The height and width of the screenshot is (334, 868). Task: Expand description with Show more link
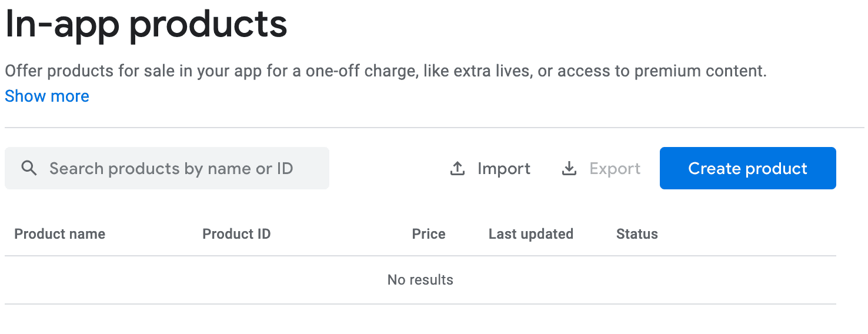coord(47,96)
